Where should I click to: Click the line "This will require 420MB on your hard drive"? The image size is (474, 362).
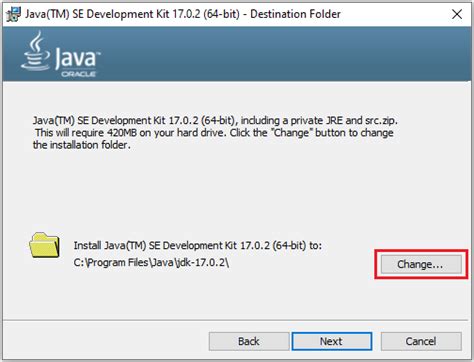click(x=131, y=133)
